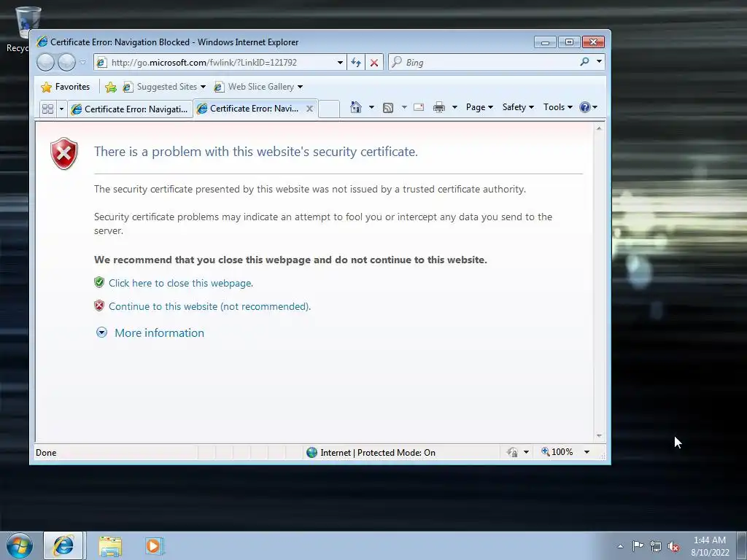This screenshot has height=560, width=747.
Task: Refresh the page with the refresh icon
Action: [x=356, y=63]
